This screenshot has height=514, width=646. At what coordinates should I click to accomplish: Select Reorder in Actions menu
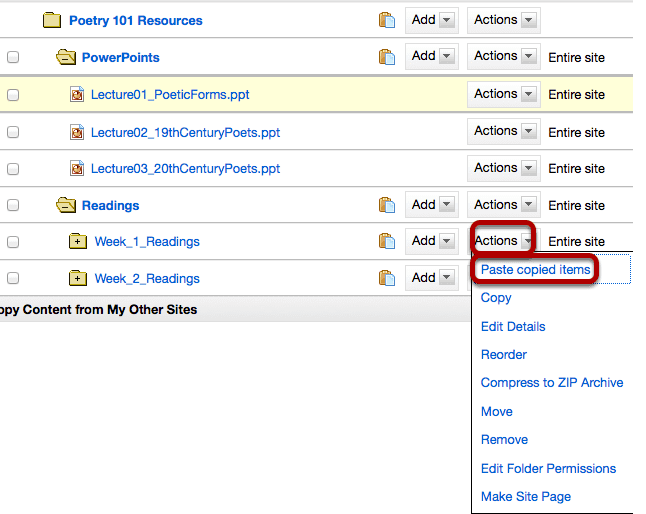pyautogui.click(x=503, y=355)
